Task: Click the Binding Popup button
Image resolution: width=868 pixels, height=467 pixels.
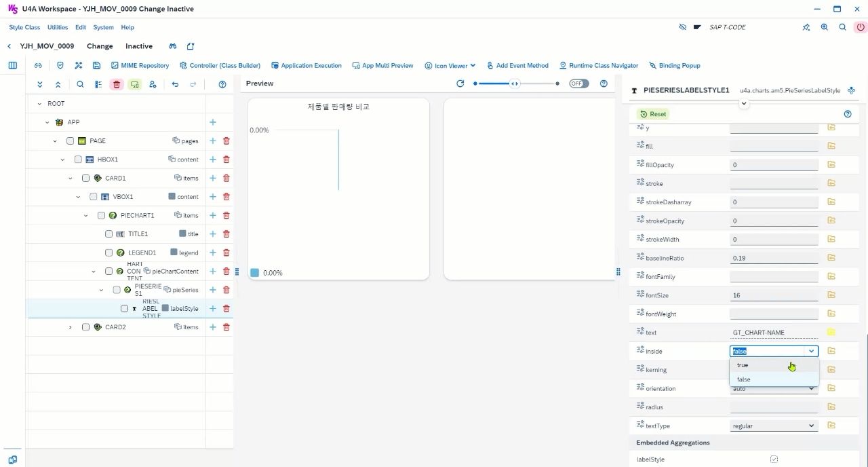Action: (675, 66)
